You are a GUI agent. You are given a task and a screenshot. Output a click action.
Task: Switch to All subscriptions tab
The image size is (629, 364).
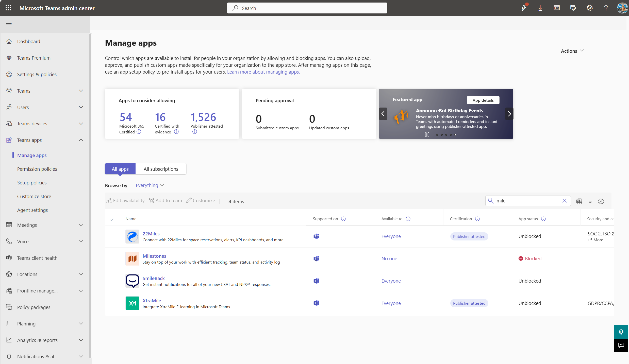click(161, 169)
